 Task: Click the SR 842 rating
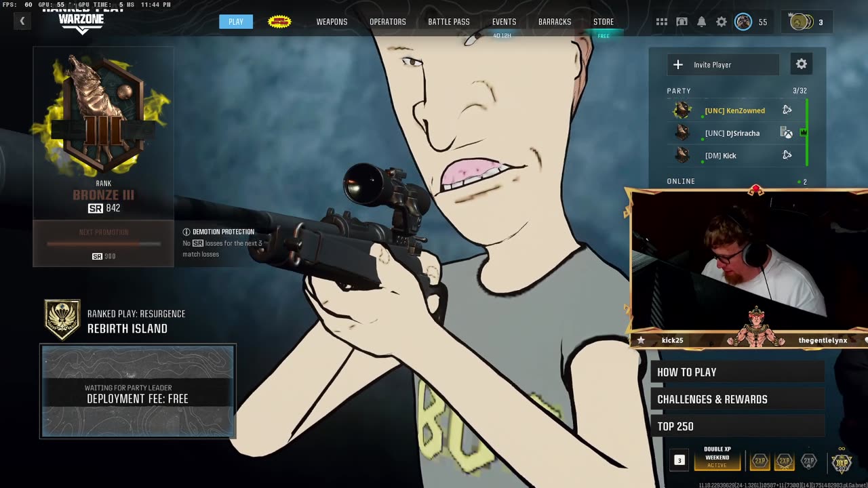[x=104, y=208]
